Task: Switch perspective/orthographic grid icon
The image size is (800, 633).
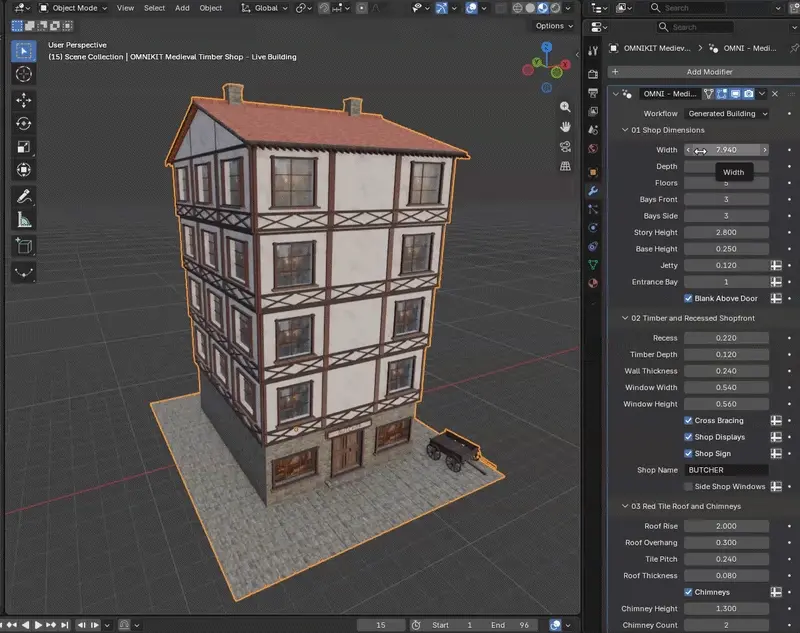Action: pos(565,166)
